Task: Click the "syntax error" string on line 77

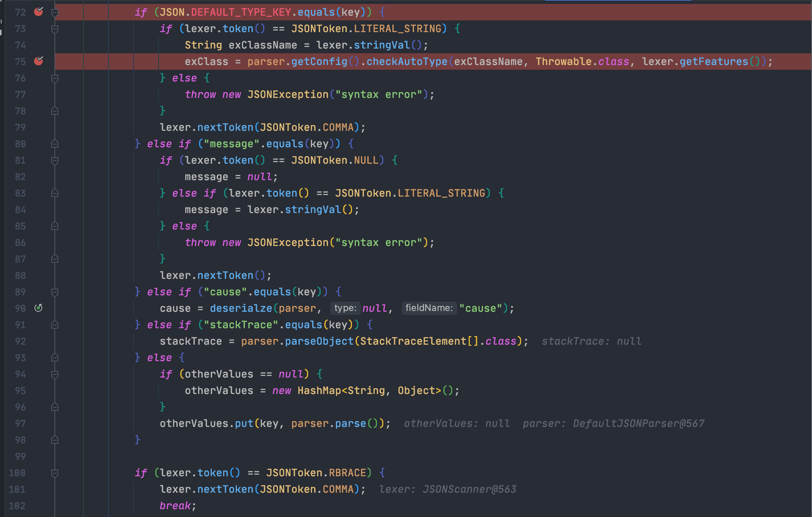Action: click(379, 94)
